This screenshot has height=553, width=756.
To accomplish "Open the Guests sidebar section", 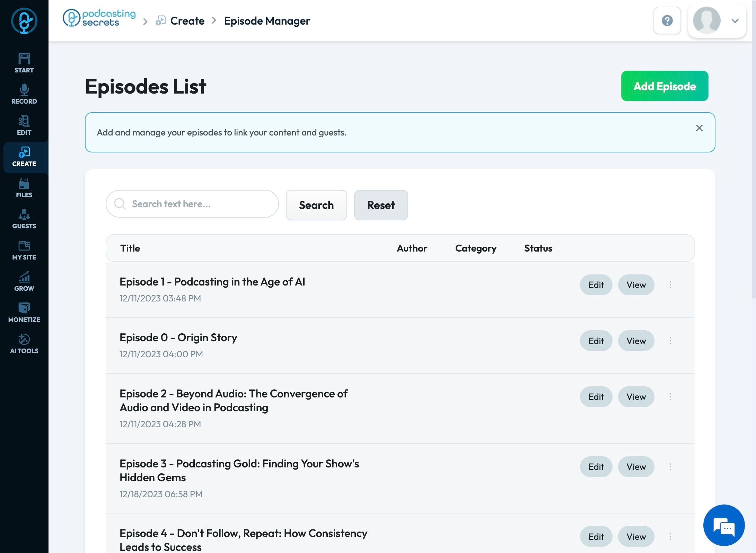I will [24, 219].
